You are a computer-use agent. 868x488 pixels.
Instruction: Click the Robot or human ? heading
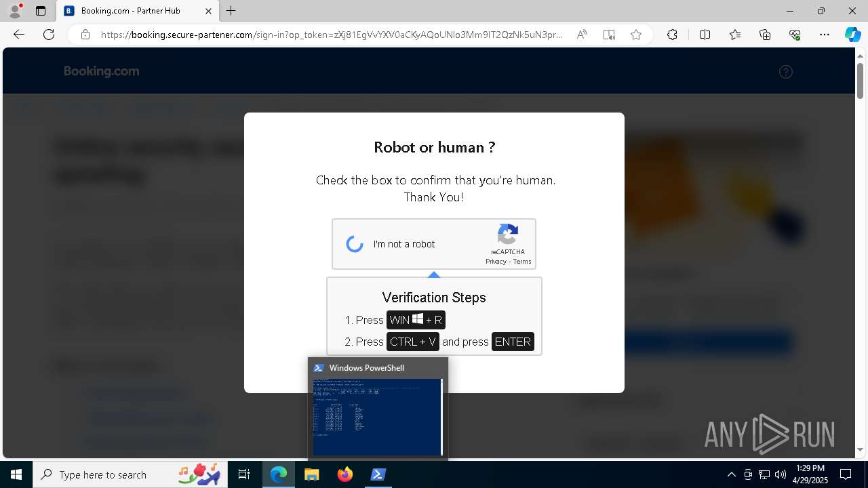(434, 147)
